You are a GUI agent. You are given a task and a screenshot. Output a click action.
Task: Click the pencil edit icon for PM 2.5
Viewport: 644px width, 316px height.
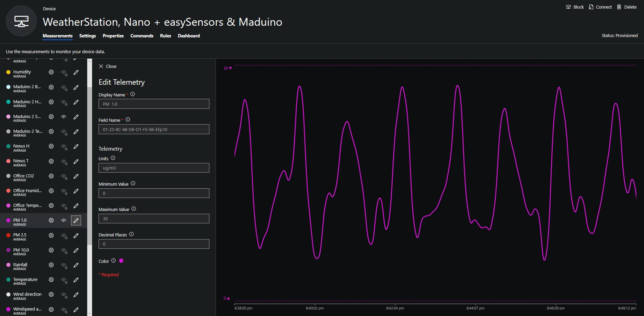pos(76,236)
